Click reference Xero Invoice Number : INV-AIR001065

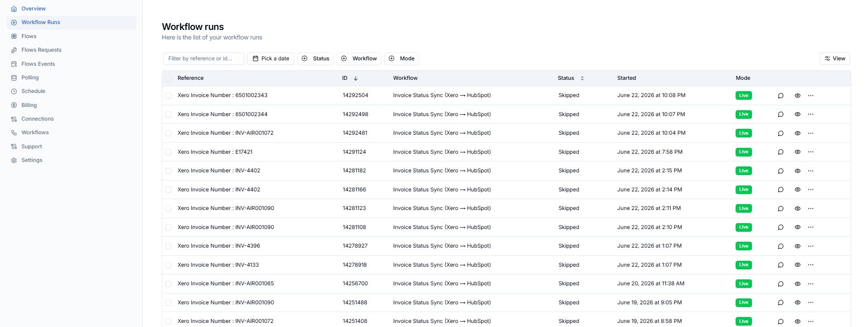click(226, 283)
